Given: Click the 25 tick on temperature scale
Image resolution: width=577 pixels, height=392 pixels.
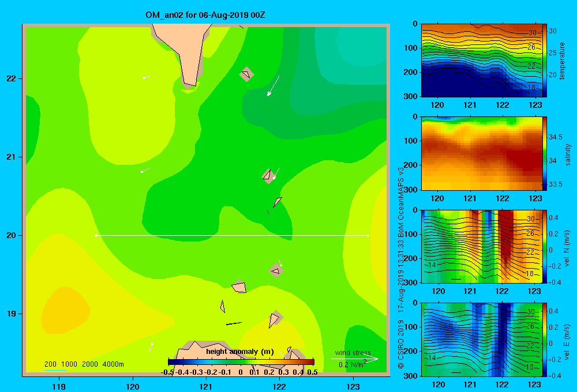Looking at the screenshot, I should (553, 53).
